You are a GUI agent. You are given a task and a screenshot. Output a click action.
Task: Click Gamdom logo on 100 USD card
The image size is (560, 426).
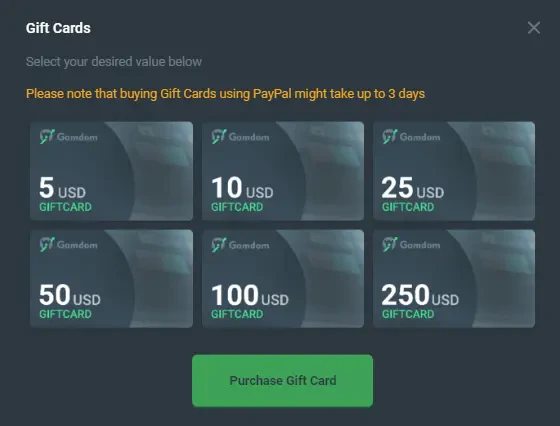pos(240,245)
